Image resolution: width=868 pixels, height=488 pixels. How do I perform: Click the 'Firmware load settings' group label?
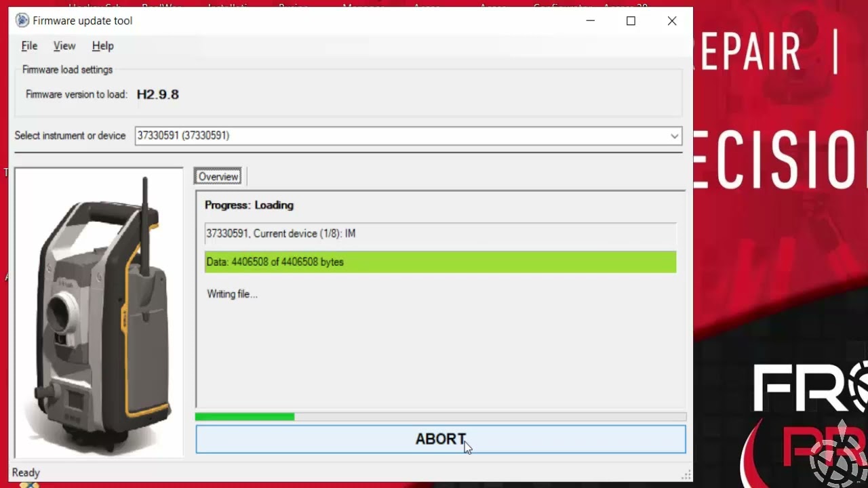click(67, 70)
